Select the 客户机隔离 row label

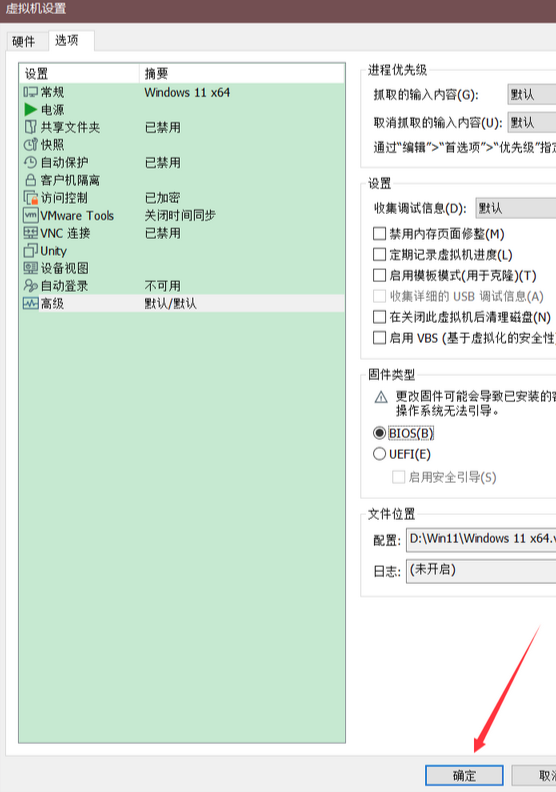coord(70,180)
